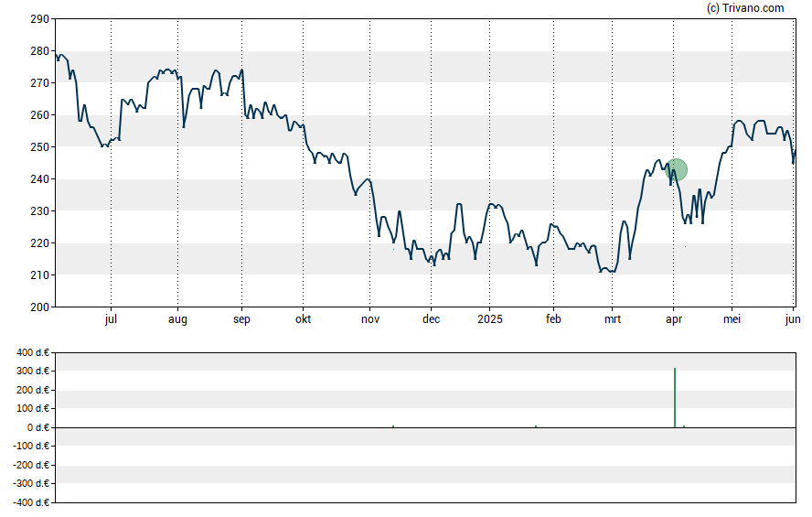
Task: Click the 280 price axis label
Action: coord(39,51)
